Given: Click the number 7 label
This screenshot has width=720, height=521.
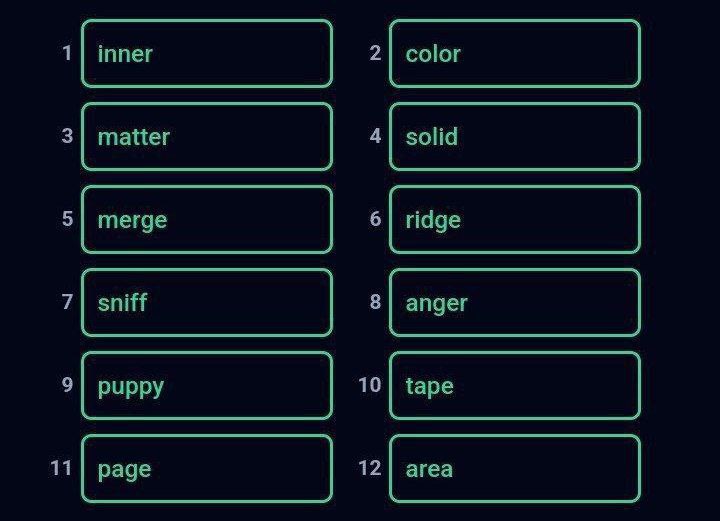Looking at the screenshot, I should tap(68, 302).
